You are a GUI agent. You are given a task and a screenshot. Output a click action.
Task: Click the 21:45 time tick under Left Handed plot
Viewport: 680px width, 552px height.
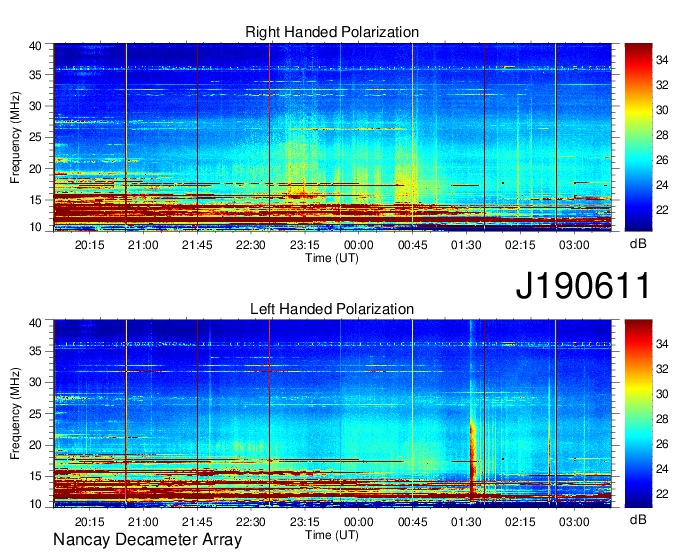pos(197,522)
